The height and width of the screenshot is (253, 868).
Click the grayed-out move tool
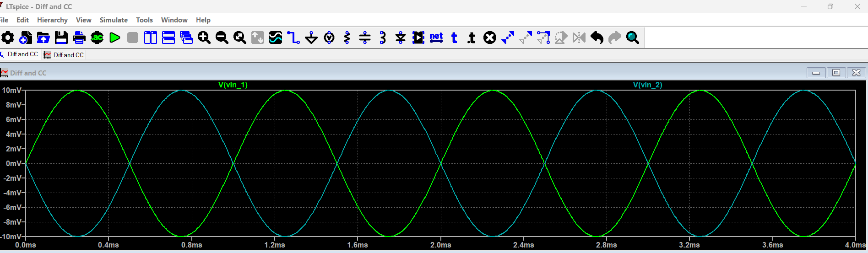pyautogui.click(x=526, y=38)
